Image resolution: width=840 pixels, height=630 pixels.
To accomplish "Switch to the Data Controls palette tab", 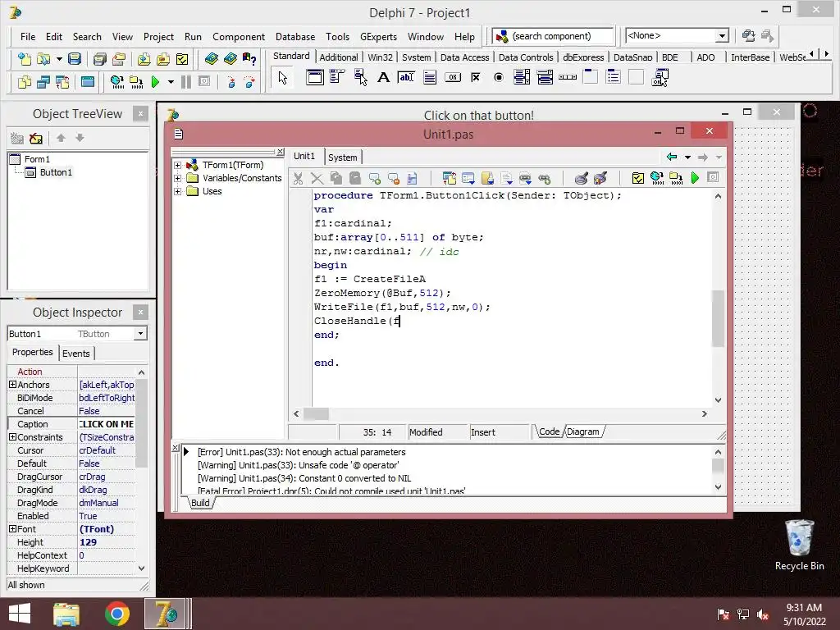I will [x=526, y=57].
